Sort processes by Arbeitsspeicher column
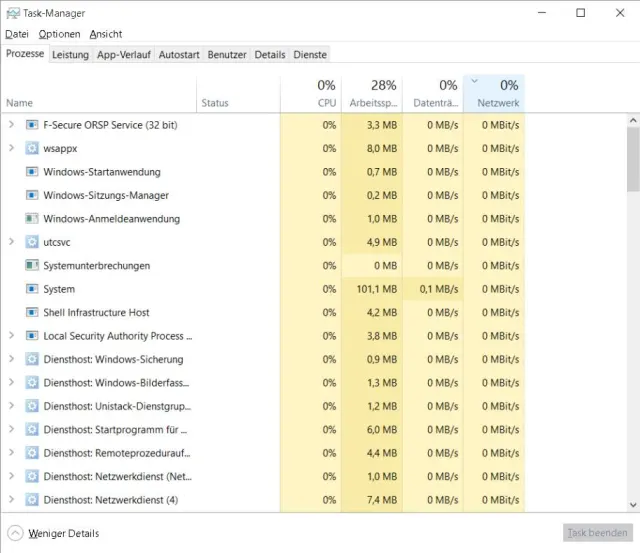640x553 pixels. click(372, 93)
